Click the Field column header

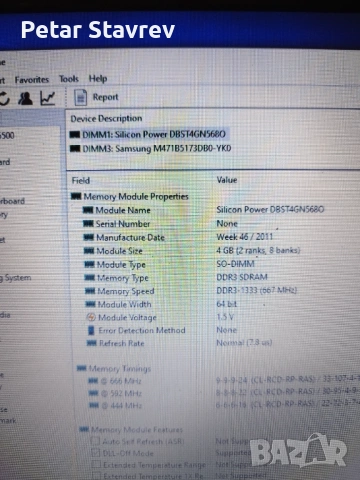tap(81, 180)
